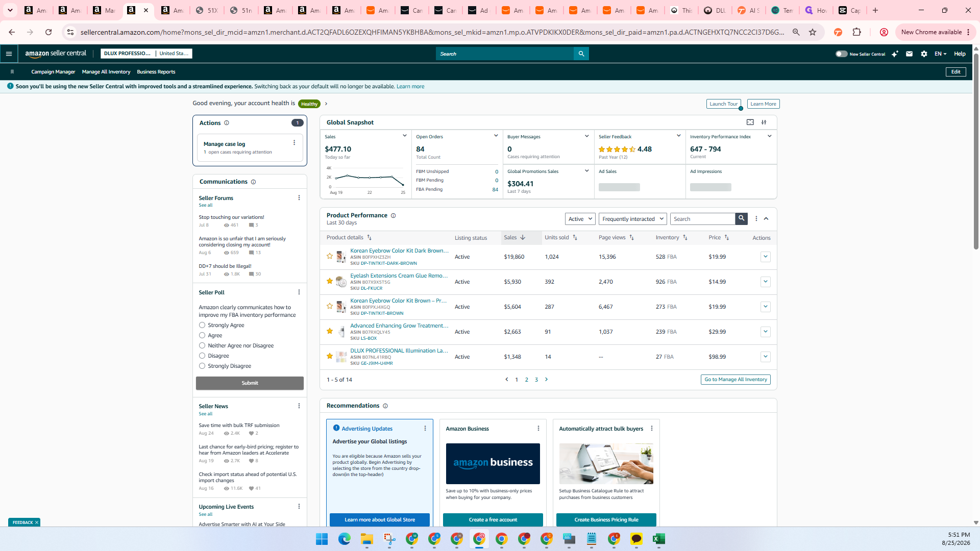Open Amazon Business card kebab menu
The image size is (980, 551).
(x=538, y=429)
